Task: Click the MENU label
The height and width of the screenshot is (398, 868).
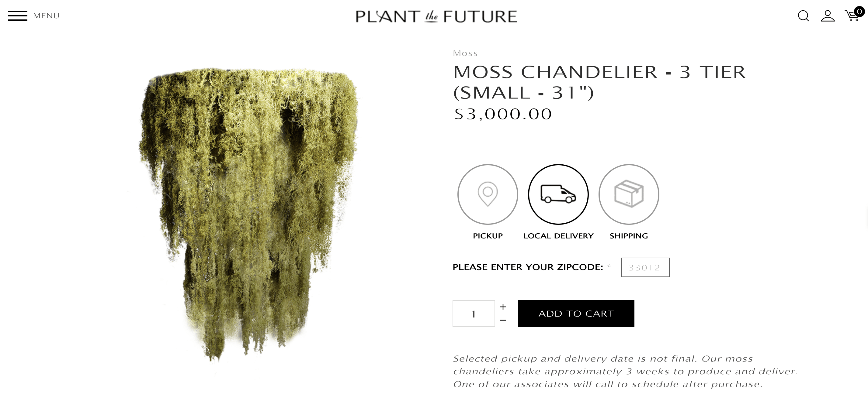Action: point(46,16)
